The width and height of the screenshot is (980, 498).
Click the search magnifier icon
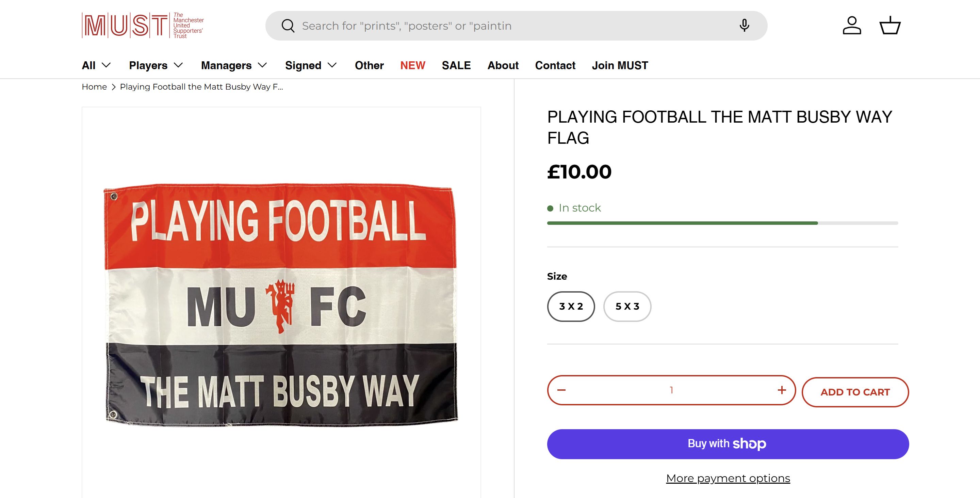[x=288, y=26]
